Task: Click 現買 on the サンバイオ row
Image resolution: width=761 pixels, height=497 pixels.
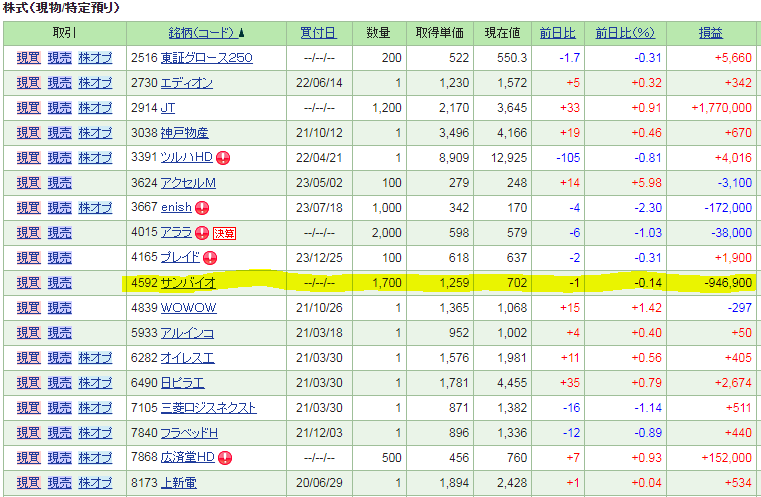Action: pyautogui.click(x=28, y=283)
